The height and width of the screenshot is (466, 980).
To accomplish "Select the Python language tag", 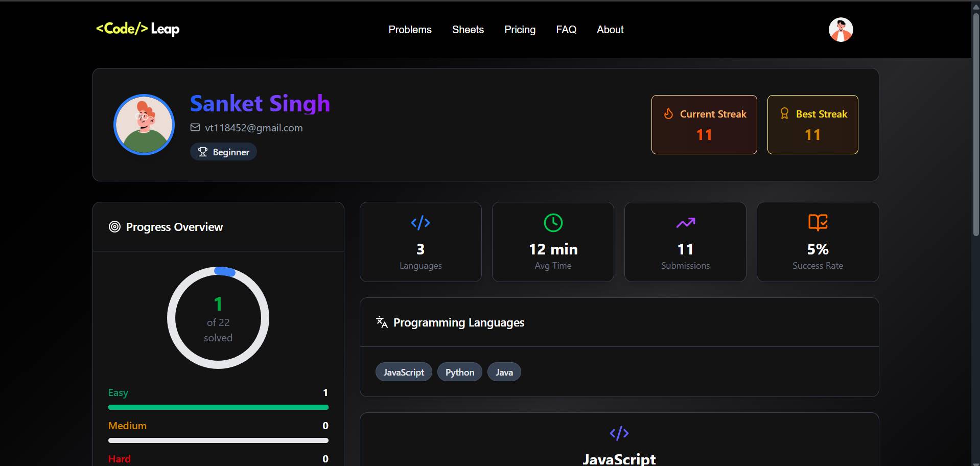I will click(x=459, y=372).
